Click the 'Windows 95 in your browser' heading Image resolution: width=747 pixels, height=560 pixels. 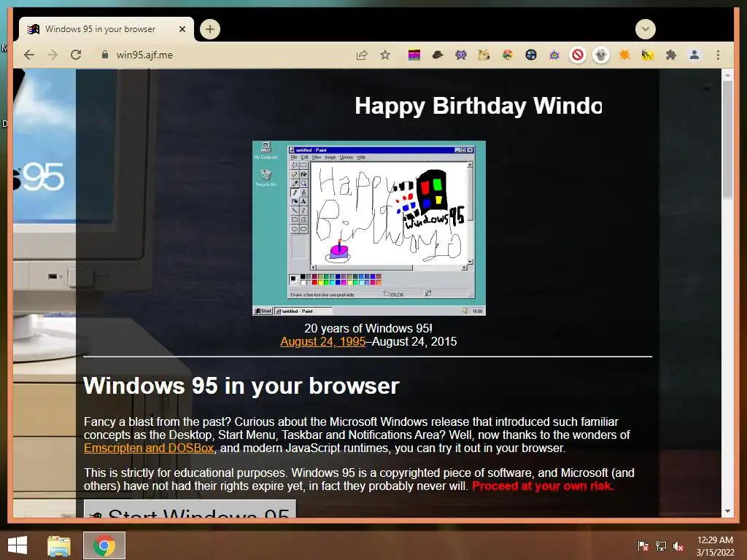241,386
